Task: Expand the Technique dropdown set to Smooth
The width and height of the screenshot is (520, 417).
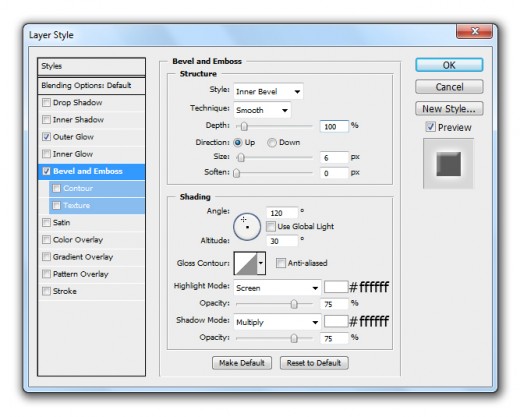Action: (262, 110)
